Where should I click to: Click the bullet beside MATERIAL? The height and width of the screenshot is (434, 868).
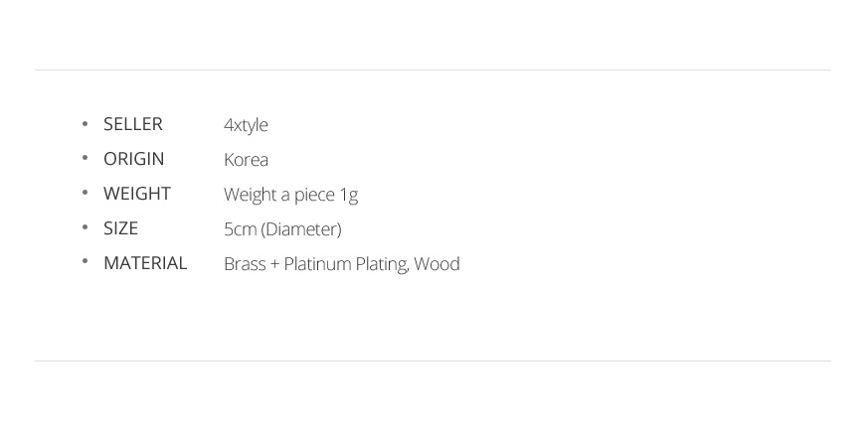click(x=86, y=263)
